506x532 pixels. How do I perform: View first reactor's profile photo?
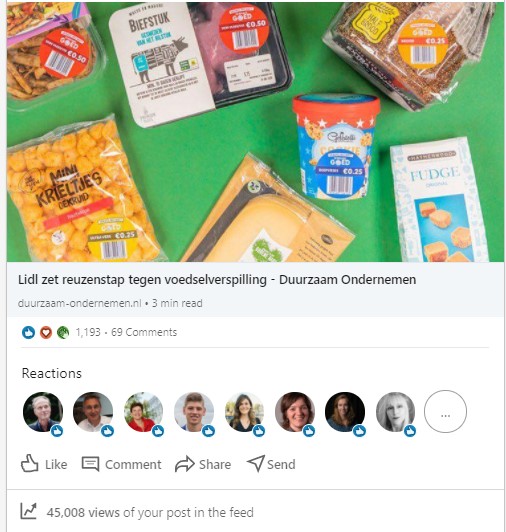43,412
